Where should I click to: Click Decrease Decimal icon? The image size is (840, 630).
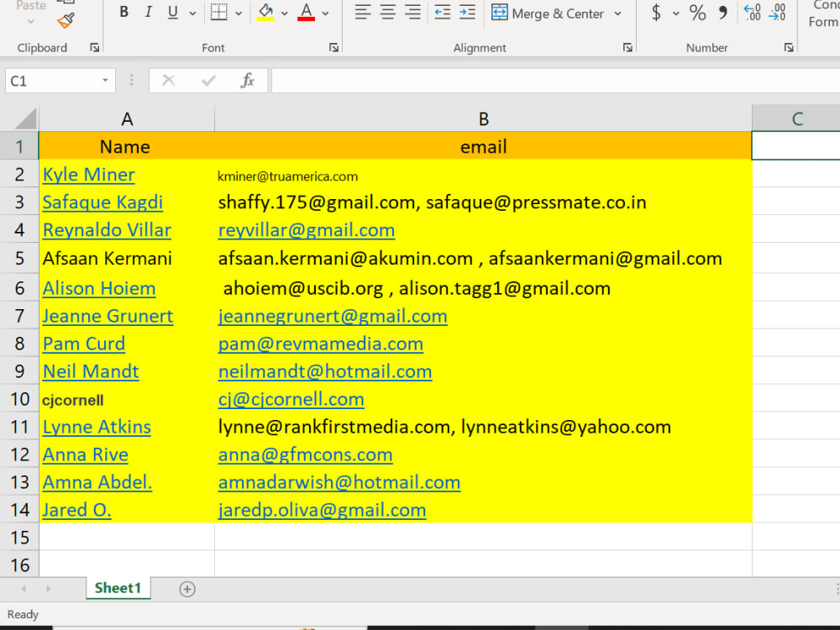(777, 12)
